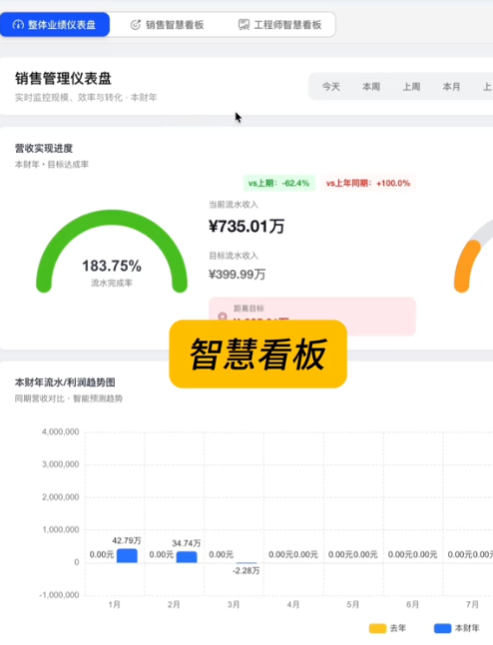This screenshot has width=493, height=645.
Task: Click the 销售智慧看板 tab icon
Action: (135, 25)
